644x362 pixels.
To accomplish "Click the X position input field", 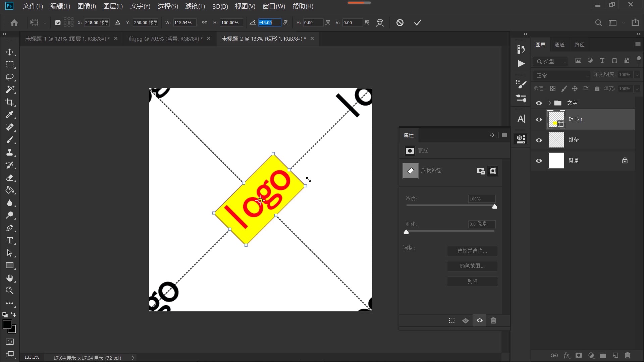I will tap(96, 22).
